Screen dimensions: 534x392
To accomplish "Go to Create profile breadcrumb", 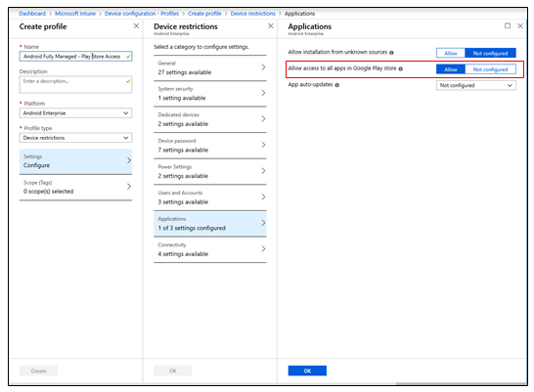I will (204, 14).
